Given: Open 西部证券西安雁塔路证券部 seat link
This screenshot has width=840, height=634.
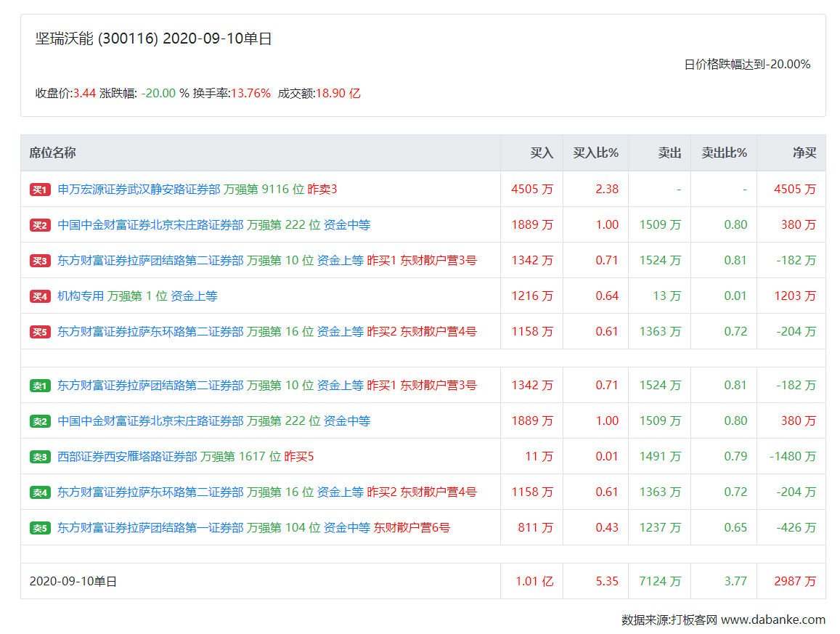Looking at the screenshot, I should (x=128, y=457).
